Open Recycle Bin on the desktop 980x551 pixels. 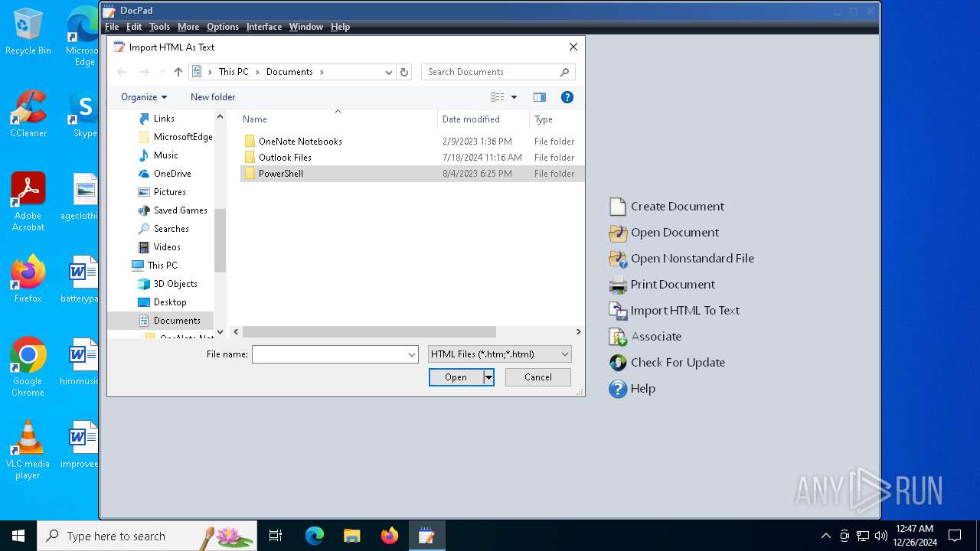coord(28,32)
